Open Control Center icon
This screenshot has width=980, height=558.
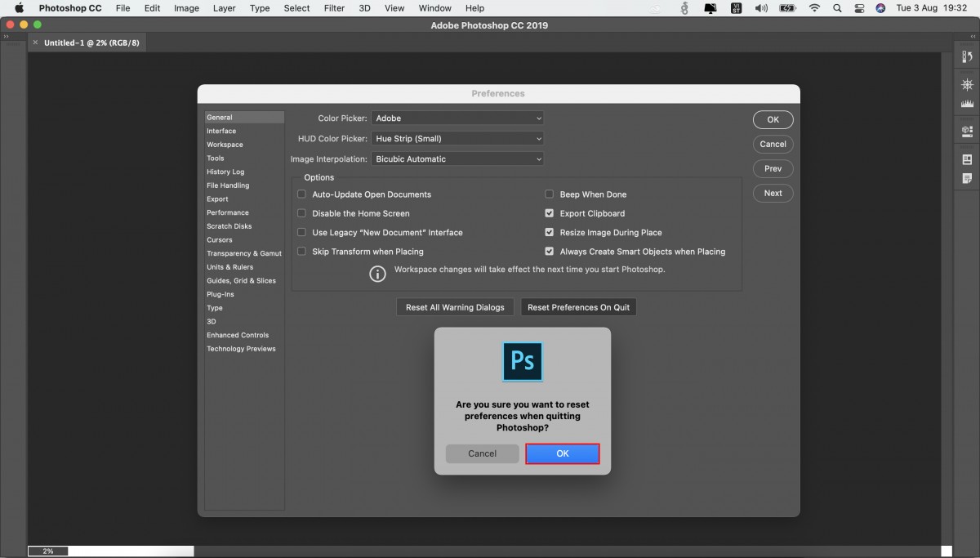point(859,8)
